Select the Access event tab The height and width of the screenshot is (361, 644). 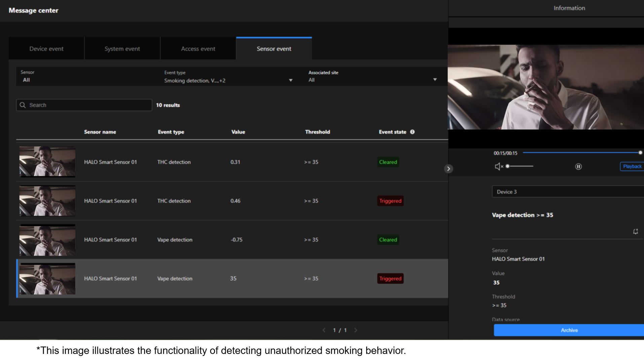click(198, 49)
